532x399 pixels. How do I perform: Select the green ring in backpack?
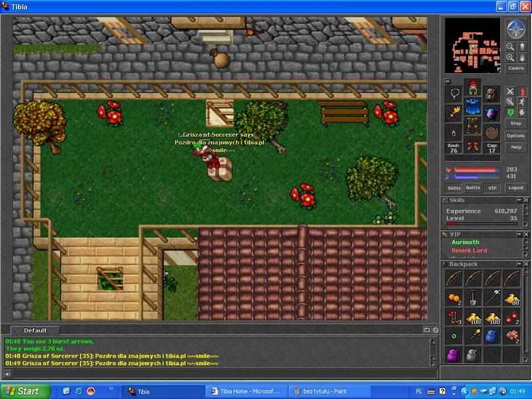pos(454,336)
